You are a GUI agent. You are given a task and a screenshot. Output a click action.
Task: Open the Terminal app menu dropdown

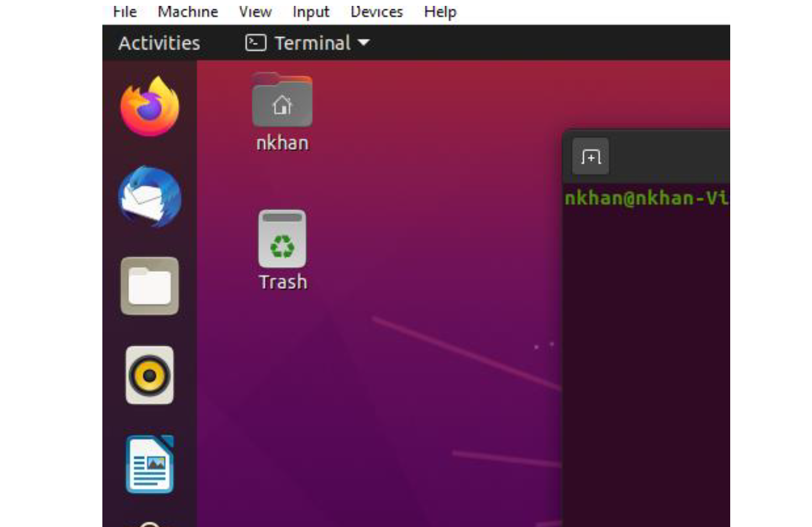click(x=308, y=43)
